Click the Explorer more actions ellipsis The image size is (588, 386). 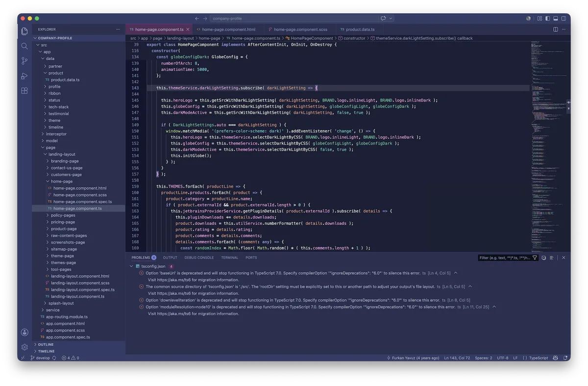click(x=118, y=29)
